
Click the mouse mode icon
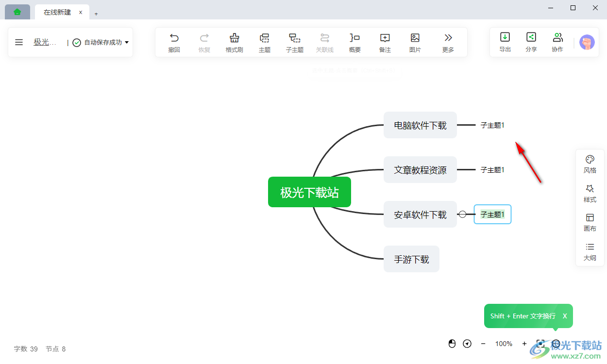452,344
